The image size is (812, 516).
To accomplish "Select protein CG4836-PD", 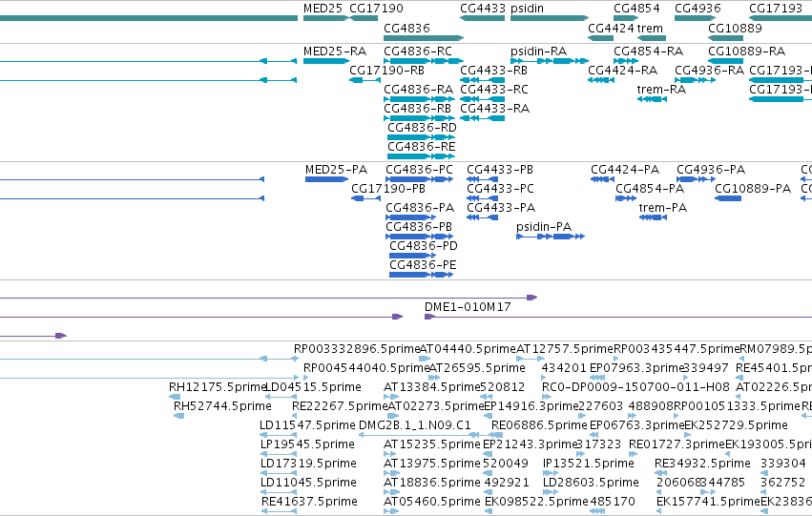I will (423, 246).
